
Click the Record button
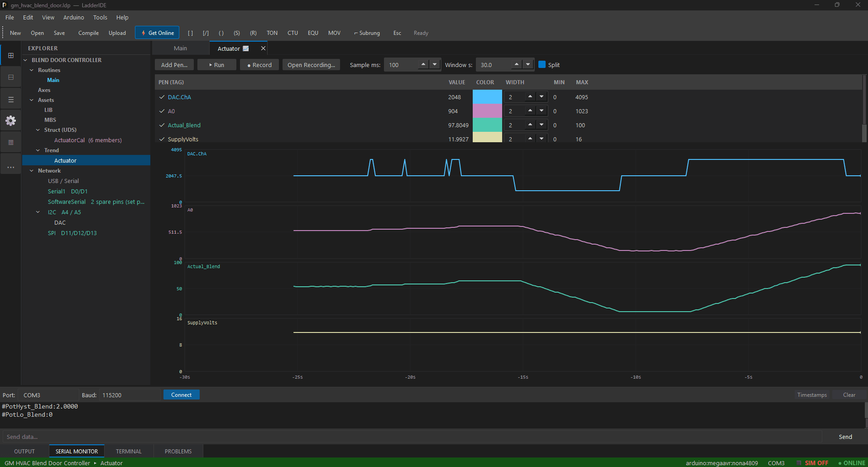[259, 65]
